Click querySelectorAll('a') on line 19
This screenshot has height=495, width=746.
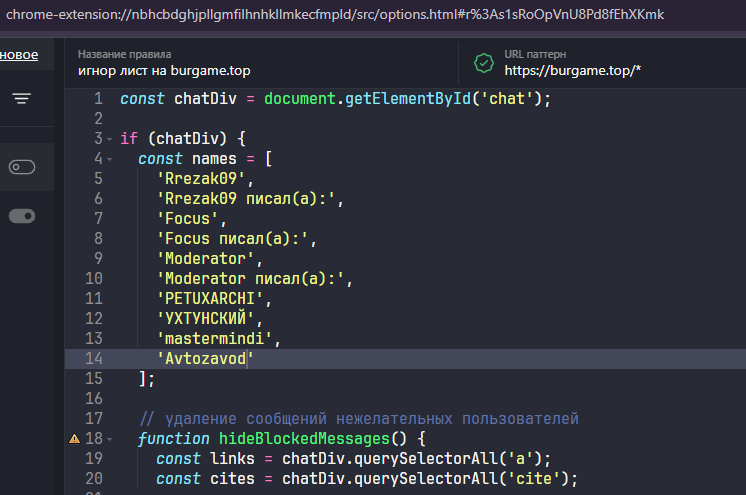[448, 458]
